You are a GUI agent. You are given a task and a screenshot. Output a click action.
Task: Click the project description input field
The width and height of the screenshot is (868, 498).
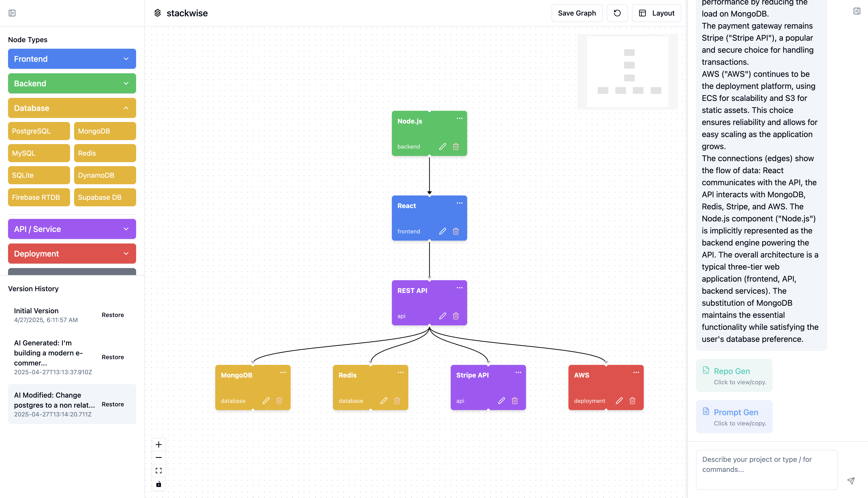point(766,469)
